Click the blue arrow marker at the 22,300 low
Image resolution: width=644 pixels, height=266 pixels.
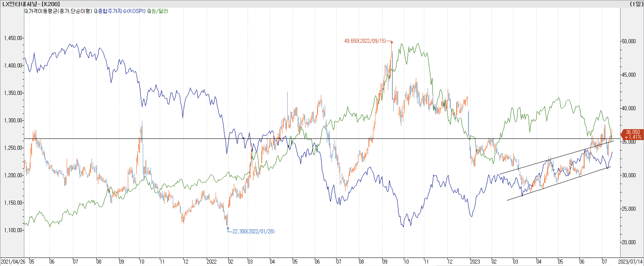click(x=228, y=228)
